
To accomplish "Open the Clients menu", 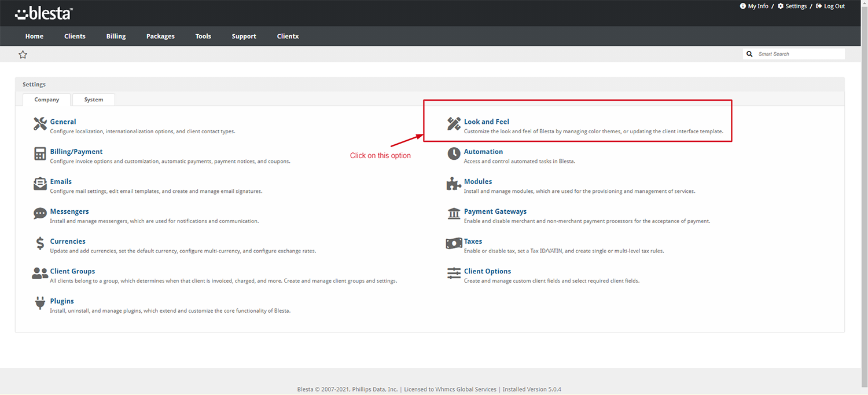I will (x=75, y=36).
